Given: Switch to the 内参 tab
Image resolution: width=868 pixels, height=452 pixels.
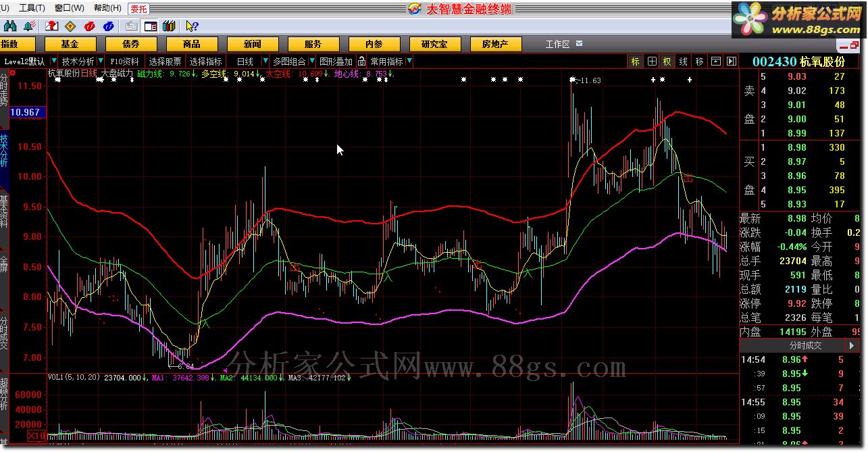Looking at the screenshot, I should click(x=374, y=44).
